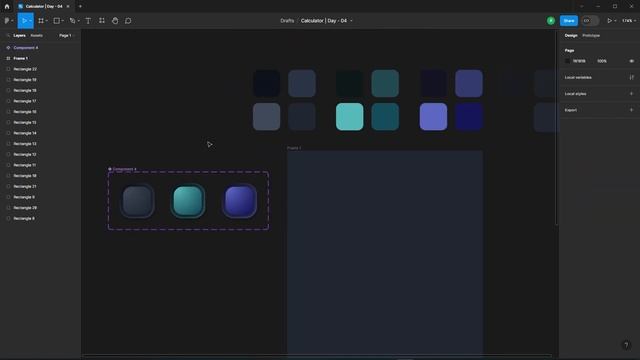Click the page background color swatch
640x360 pixels.
tap(567, 61)
